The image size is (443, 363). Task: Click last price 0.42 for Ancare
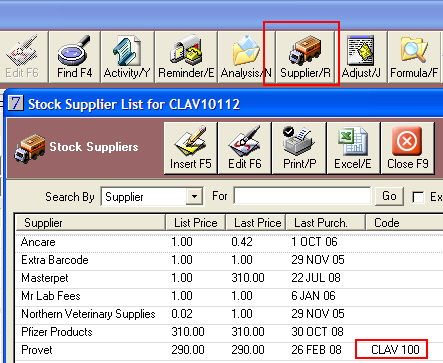242,242
